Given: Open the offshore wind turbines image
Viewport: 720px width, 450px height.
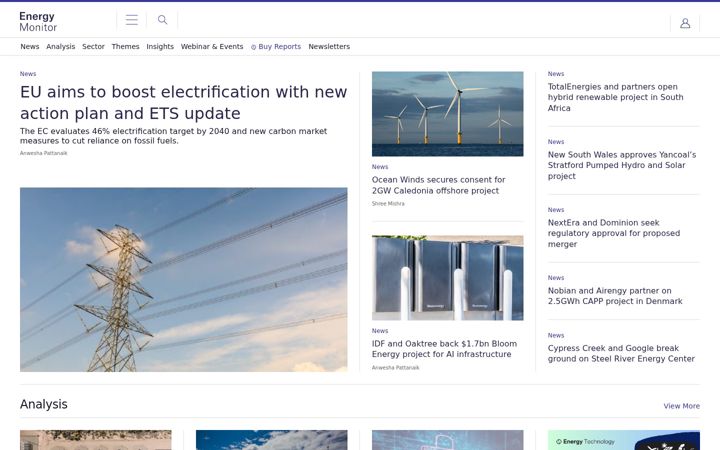Looking at the screenshot, I should tap(448, 114).
